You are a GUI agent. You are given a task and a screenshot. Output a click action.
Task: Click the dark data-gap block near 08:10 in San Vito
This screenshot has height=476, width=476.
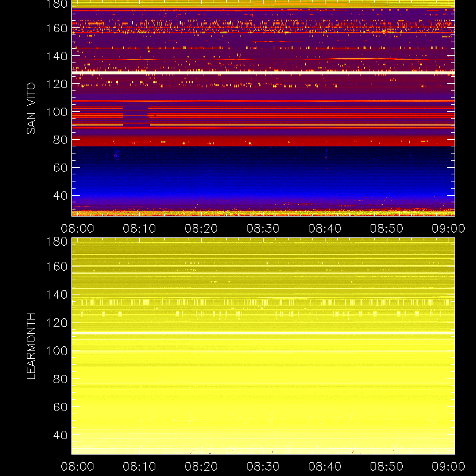[136, 116]
